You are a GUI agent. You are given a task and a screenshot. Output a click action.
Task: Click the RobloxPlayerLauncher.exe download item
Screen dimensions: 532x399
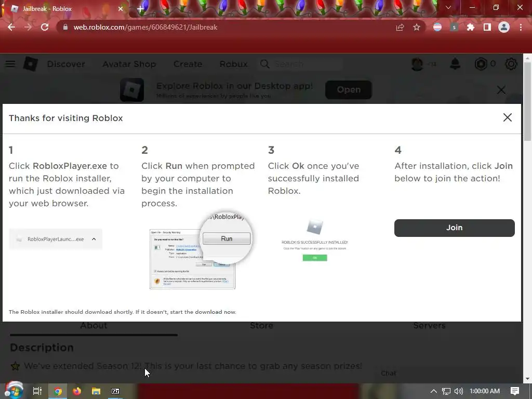coord(56,239)
